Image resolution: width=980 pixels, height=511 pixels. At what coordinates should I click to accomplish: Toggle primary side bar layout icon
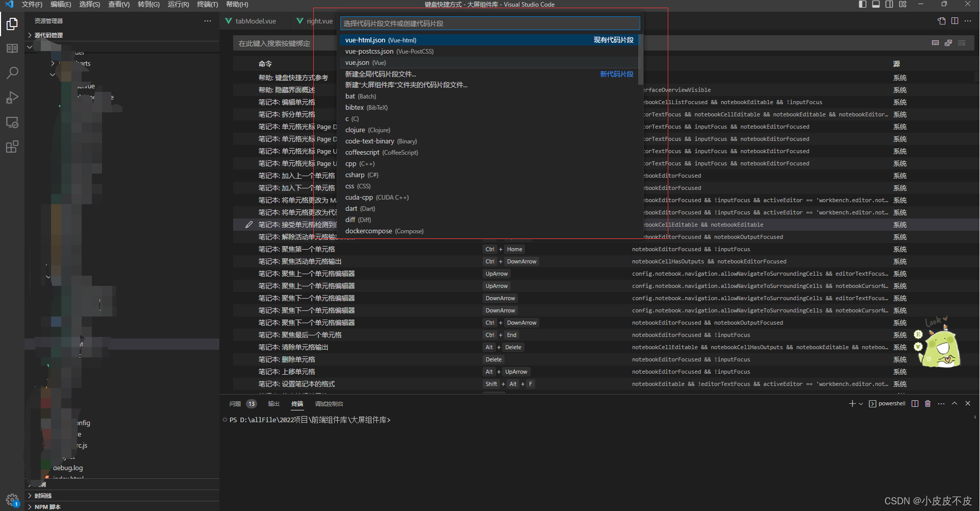point(863,4)
